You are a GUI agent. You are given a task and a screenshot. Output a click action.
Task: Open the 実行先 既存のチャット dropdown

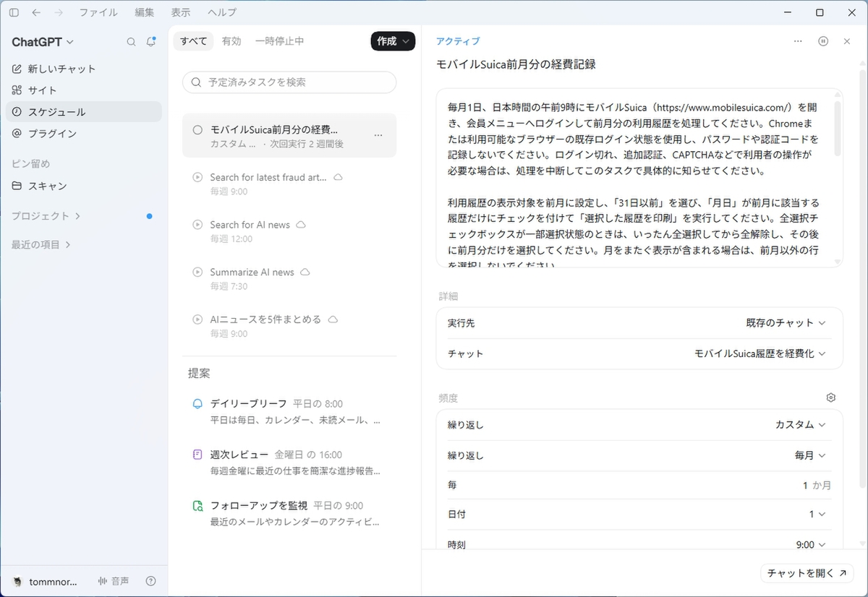click(786, 323)
